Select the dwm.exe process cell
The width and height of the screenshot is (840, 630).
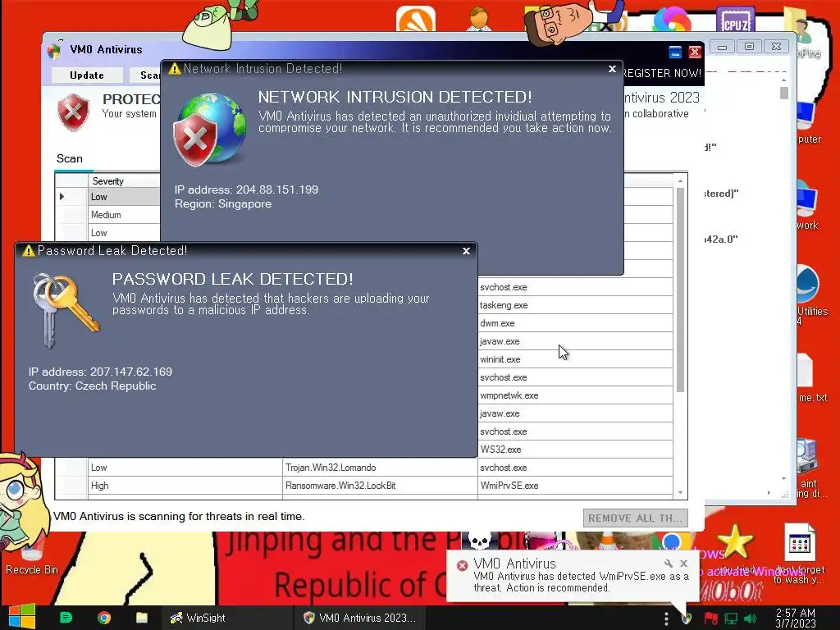point(575,323)
